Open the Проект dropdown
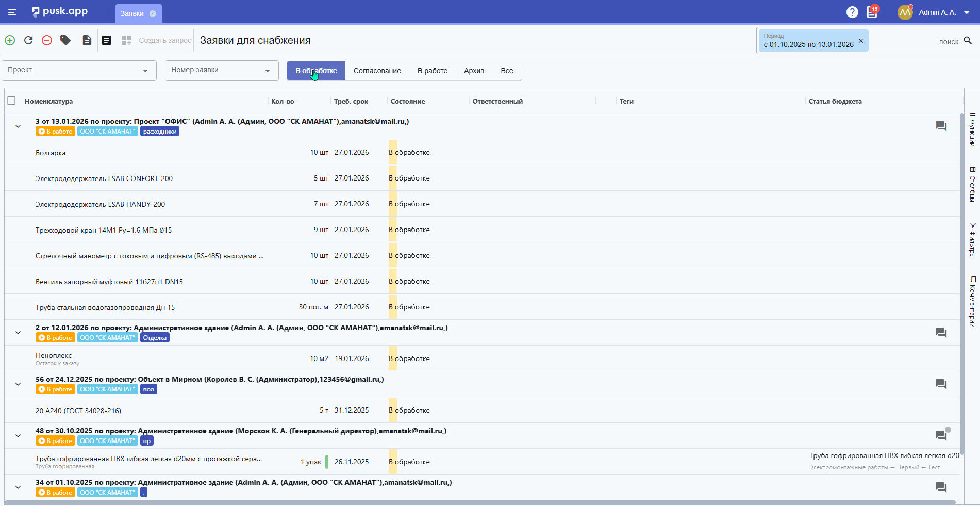Screen dimensions: 980x506 (79, 70)
